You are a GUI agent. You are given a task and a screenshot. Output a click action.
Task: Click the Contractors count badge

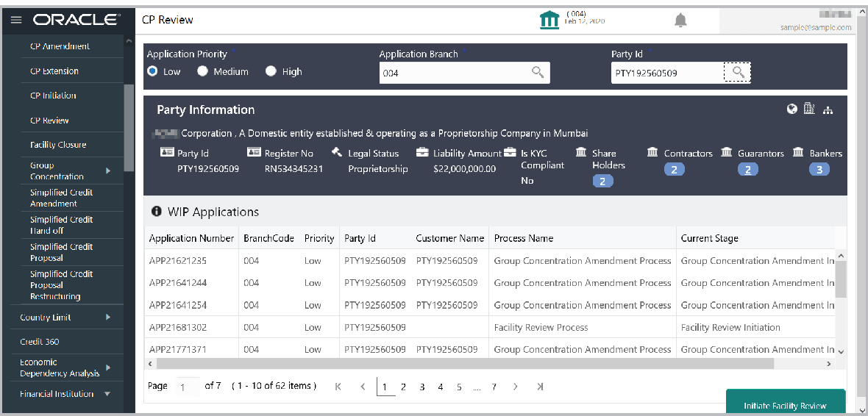click(x=675, y=170)
